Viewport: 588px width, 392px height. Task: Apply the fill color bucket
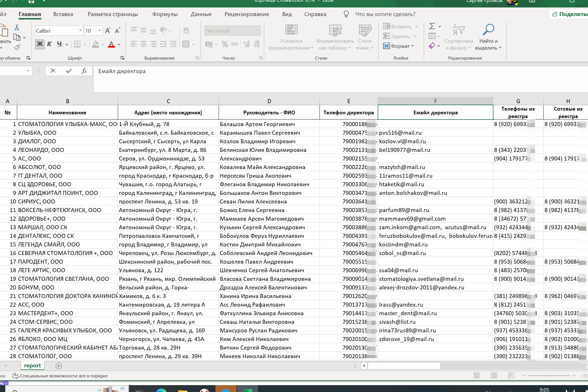[95, 44]
